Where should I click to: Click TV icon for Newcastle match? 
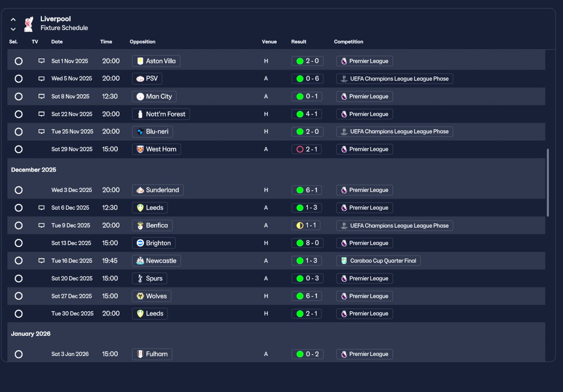41,261
